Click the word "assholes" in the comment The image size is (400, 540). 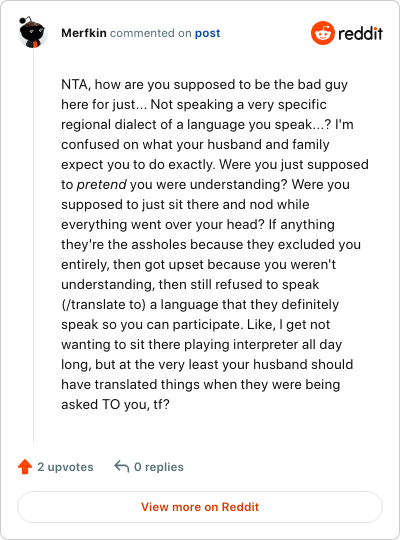[159, 245]
